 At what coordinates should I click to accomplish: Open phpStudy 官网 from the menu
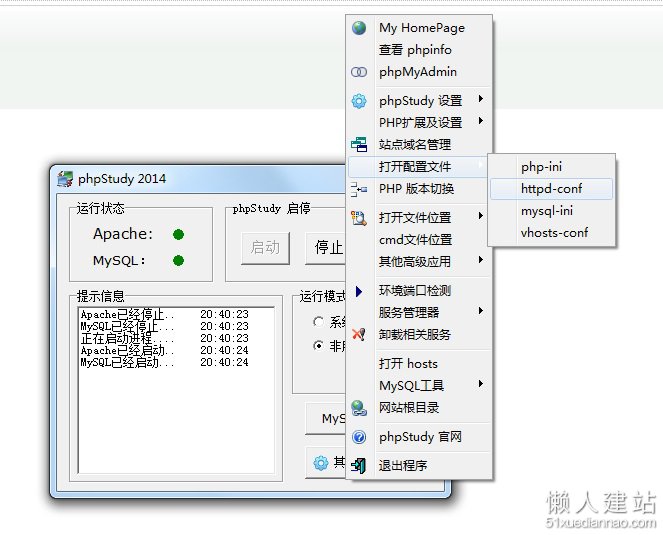[x=419, y=437]
